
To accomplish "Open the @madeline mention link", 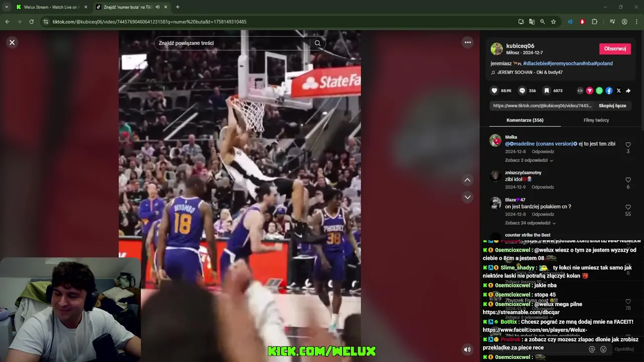I will tap(541, 144).
